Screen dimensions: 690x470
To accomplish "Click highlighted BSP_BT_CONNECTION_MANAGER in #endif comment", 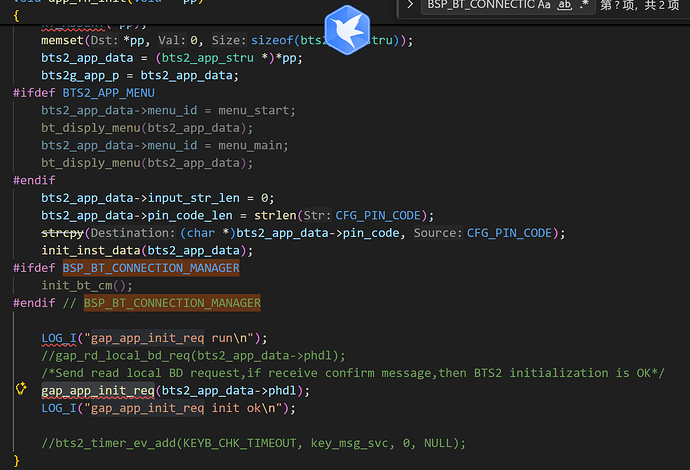I will coord(172,302).
